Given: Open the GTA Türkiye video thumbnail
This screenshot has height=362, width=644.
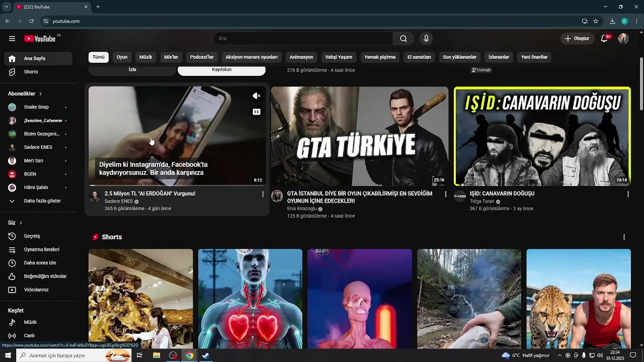Looking at the screenshot, I should point(359,136).
